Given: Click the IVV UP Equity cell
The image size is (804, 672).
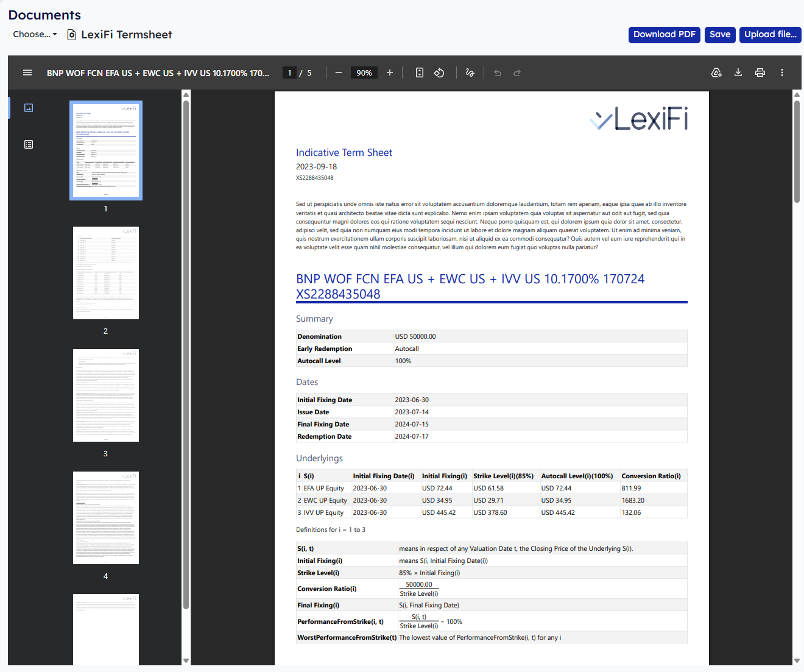Looking at the screenshot, I should tap(323, 512).
